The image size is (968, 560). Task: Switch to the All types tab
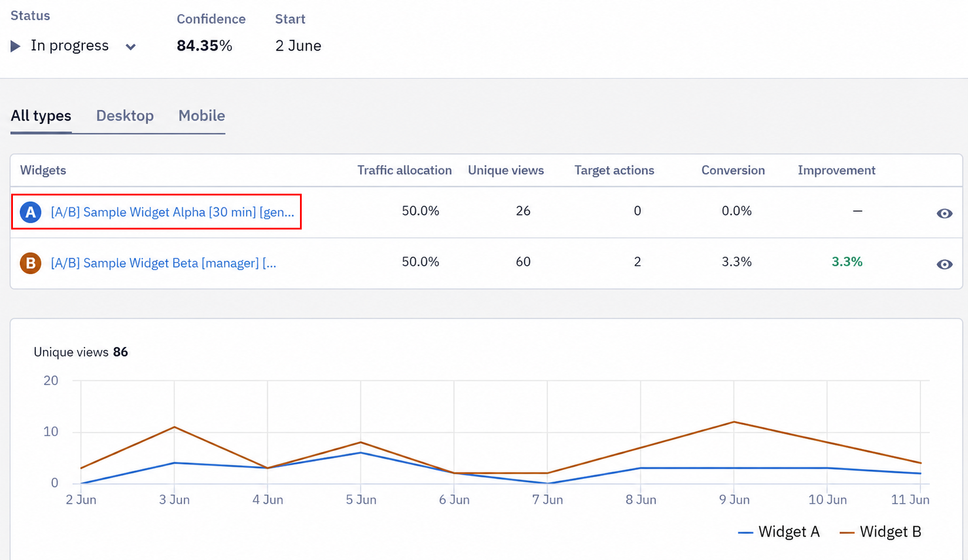tap(41, 116)
